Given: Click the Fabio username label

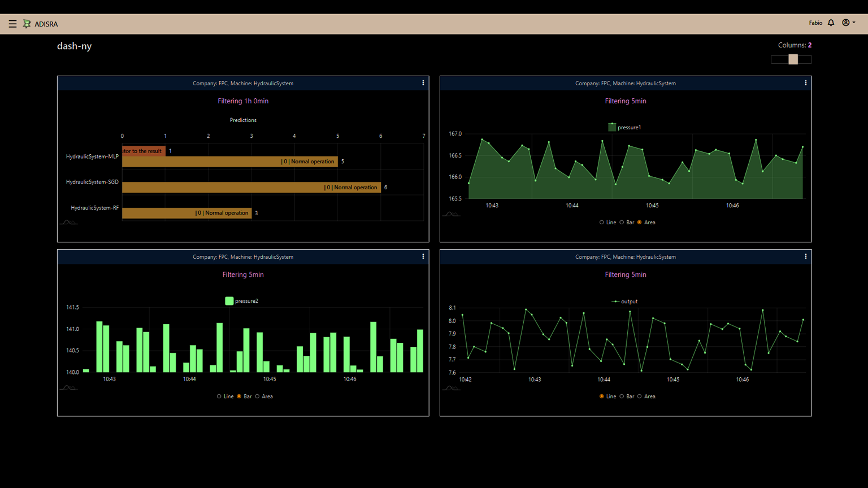Looking at the screenshot, I should pos(815,23).
